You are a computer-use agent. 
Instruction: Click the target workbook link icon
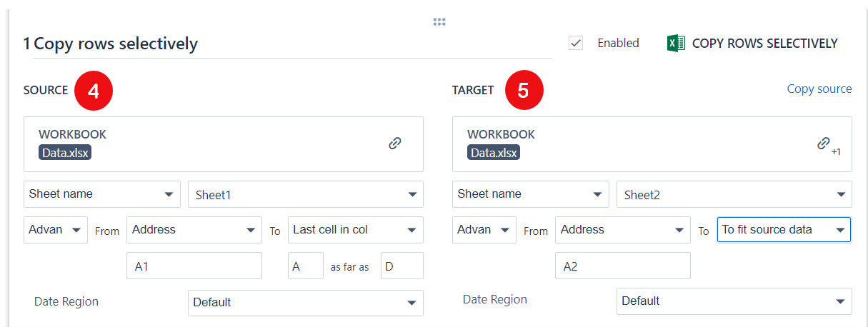tap(824, 144)
